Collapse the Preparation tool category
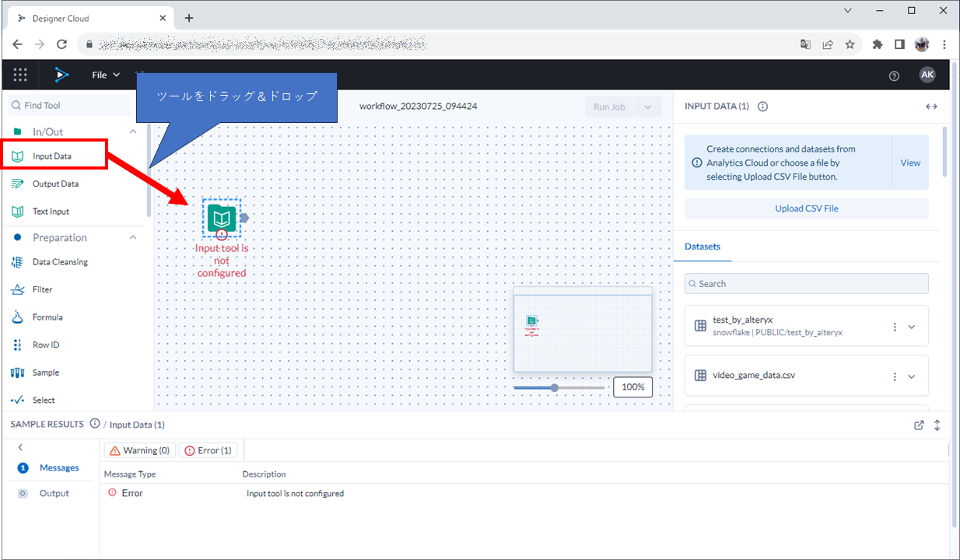The image size is (960, 560). [132, 237]
